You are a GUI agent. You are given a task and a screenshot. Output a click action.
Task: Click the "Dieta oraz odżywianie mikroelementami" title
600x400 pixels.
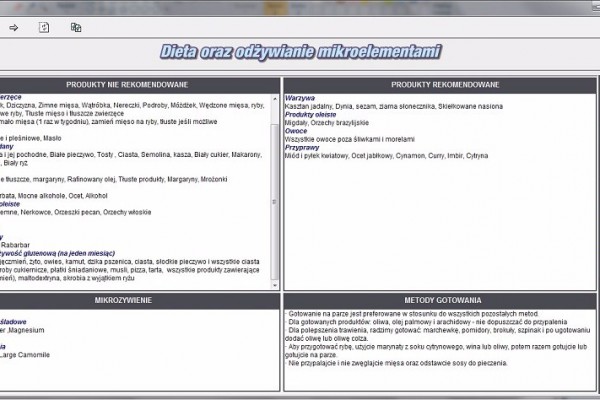coord(299,52)
